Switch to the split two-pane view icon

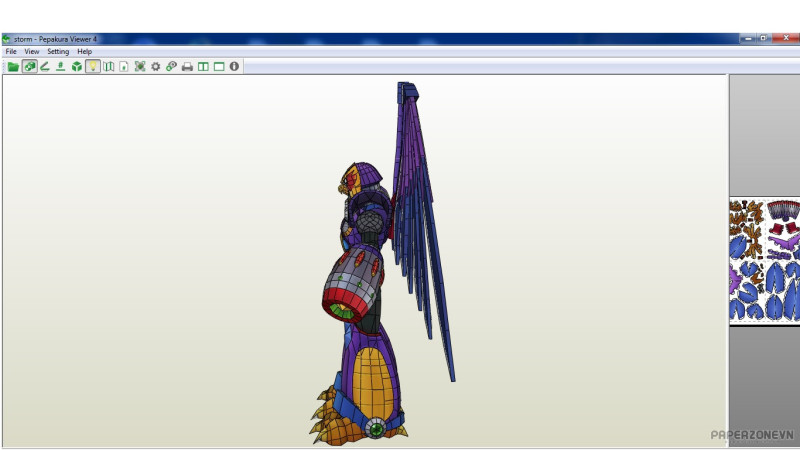tap(203, 67)
